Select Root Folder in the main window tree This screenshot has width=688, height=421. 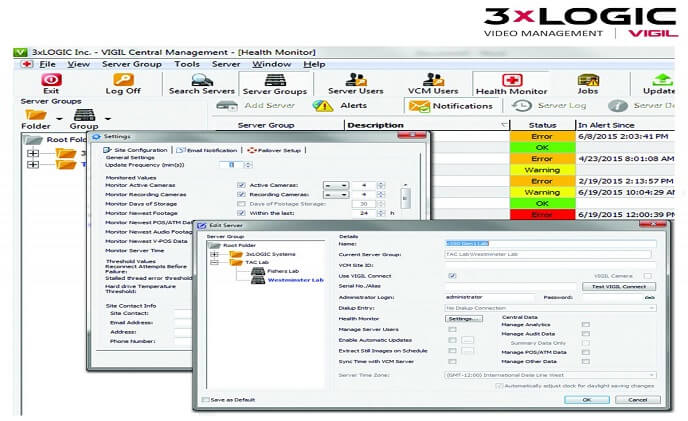[66, 140]
